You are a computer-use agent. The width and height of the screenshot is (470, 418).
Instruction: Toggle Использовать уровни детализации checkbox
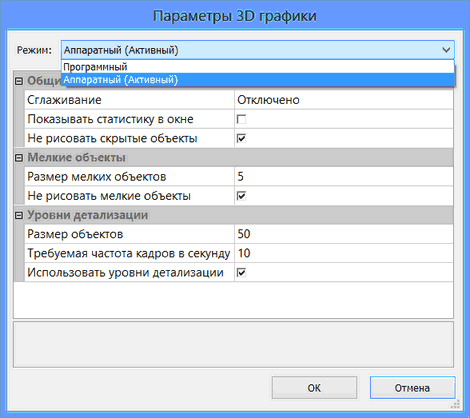pyautogui.click(x=241, y=273)
